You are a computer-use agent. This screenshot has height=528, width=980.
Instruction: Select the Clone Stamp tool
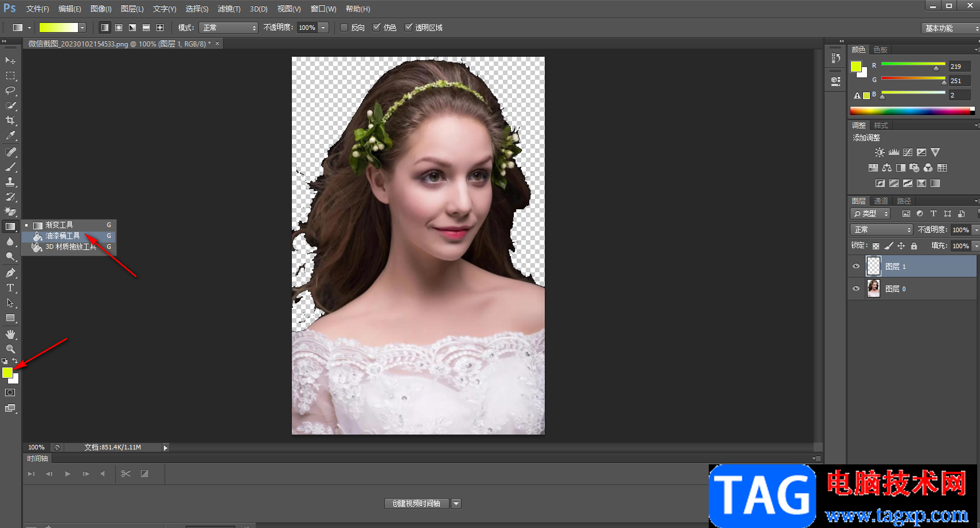10,182
